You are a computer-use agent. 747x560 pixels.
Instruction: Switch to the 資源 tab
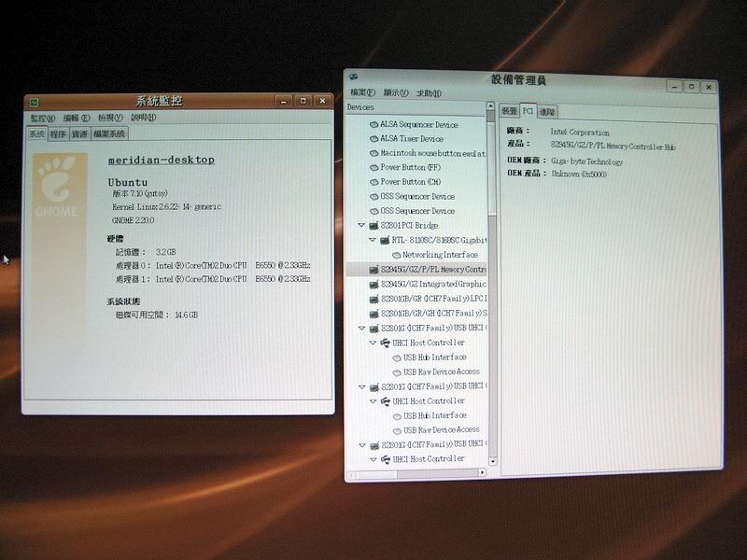(x=79, y=134)
